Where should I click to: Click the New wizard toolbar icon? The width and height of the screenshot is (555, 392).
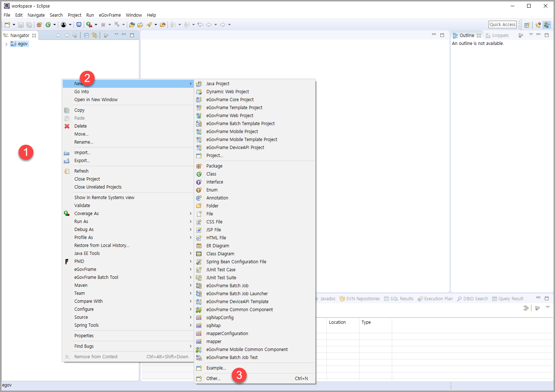coord(7,25)
